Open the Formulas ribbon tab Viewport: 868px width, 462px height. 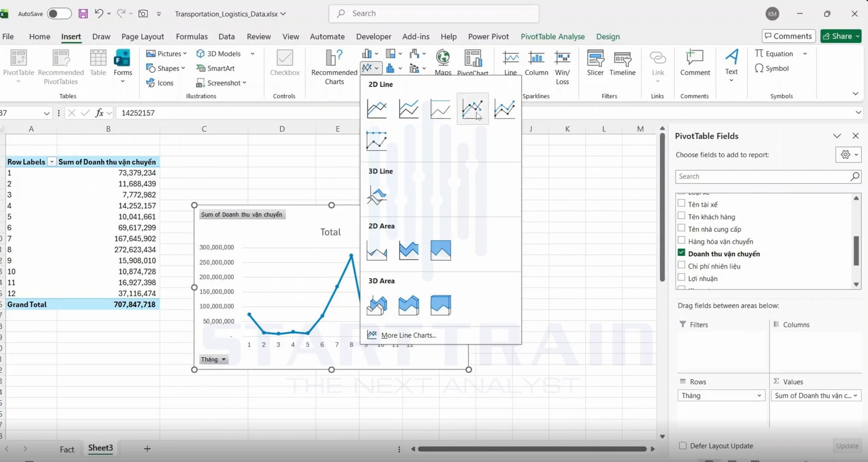point(192,37)
